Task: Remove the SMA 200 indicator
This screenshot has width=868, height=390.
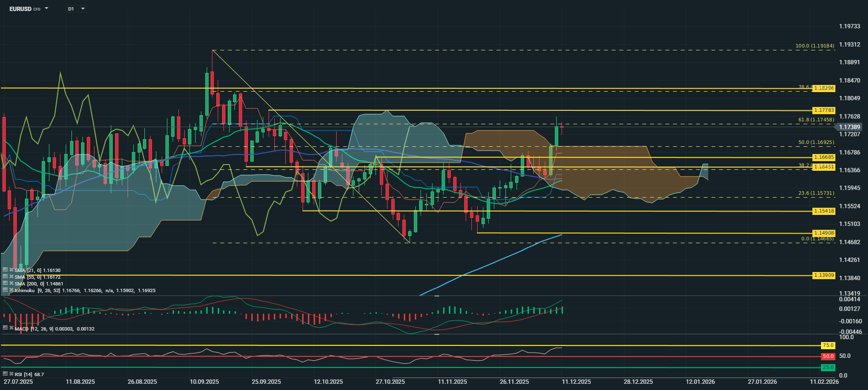Action: click(x=11, y=284)
